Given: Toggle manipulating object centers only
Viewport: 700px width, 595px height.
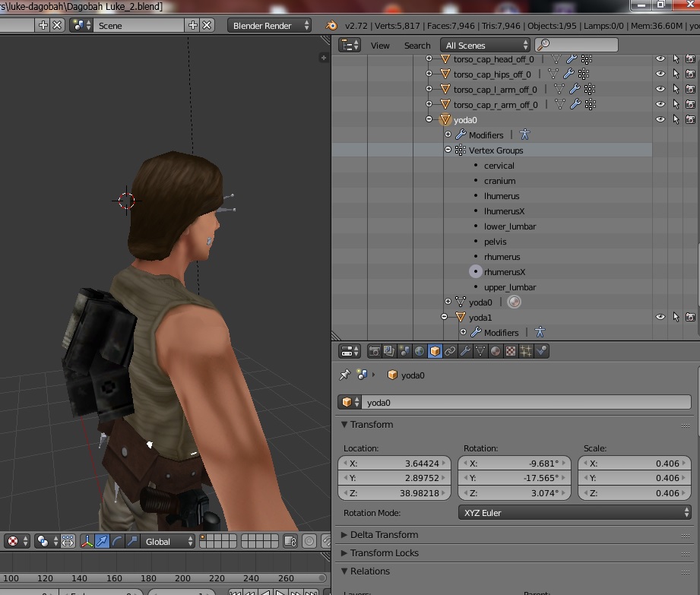Looking at the screenshot, I should click(68, 542).
